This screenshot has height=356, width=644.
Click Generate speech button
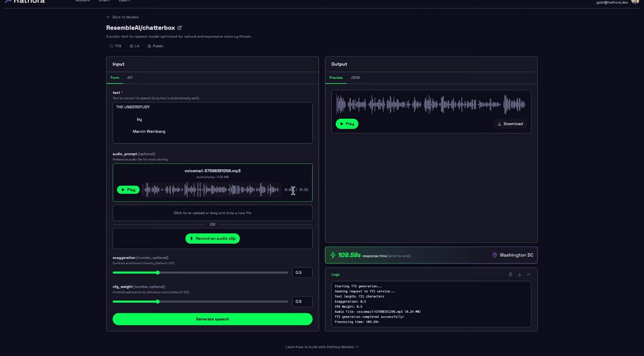coord(213,319)
